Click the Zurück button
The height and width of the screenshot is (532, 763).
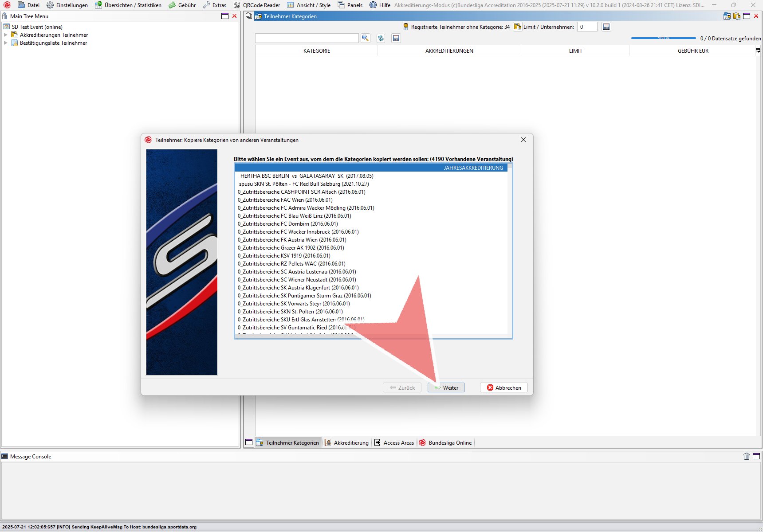pyautogui.click(x=402, y=387)
